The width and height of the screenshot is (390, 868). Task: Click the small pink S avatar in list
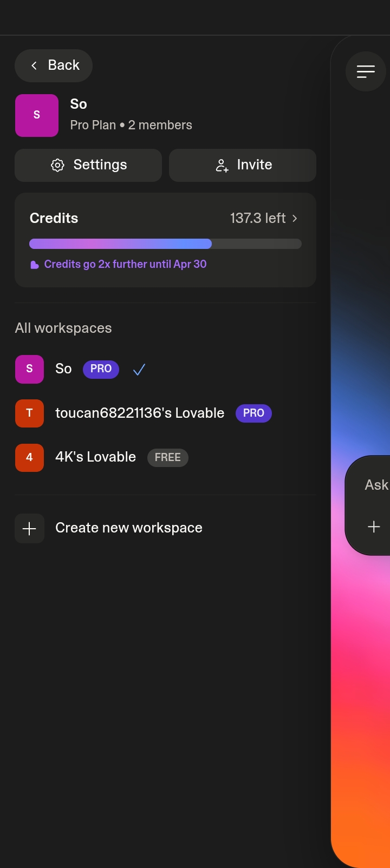coord(29,369)
